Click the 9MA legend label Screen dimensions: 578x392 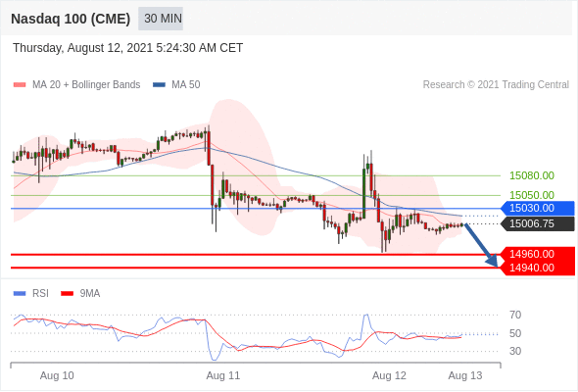point(90,294)
